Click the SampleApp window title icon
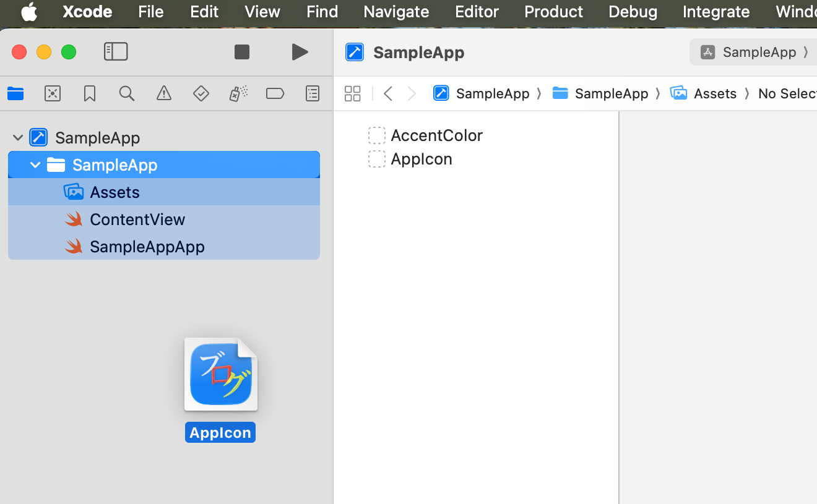This screenshot has width=817, height=504. tap(355, 52)
